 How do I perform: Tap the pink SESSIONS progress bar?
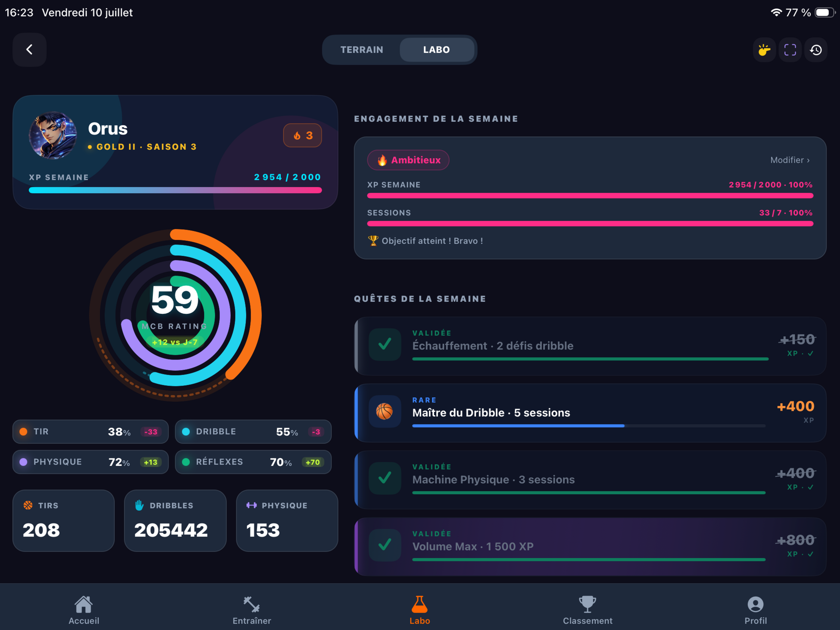point(590,224)
